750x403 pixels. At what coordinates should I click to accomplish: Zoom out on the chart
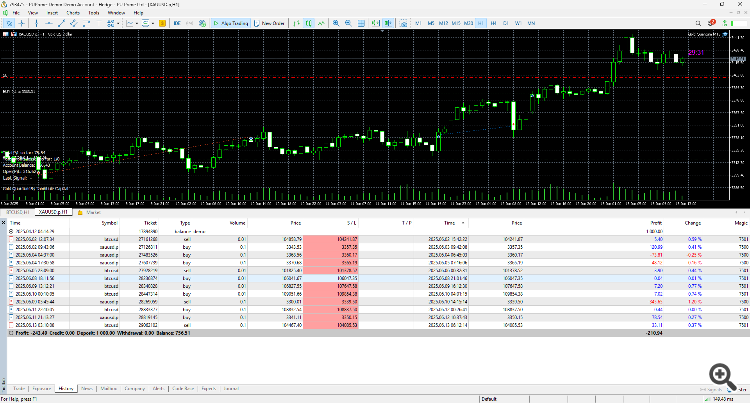[349, 23]
